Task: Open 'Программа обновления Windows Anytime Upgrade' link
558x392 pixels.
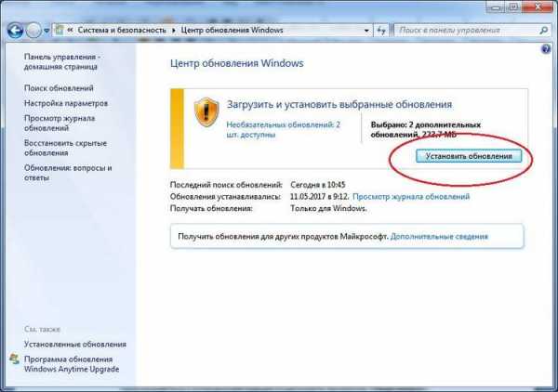Action: pos(72,364)
